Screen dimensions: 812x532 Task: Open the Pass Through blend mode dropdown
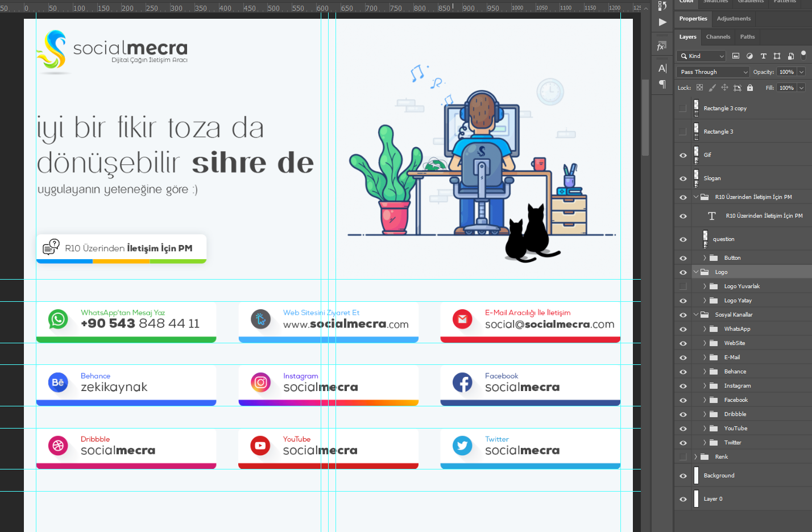pos(714,72)
